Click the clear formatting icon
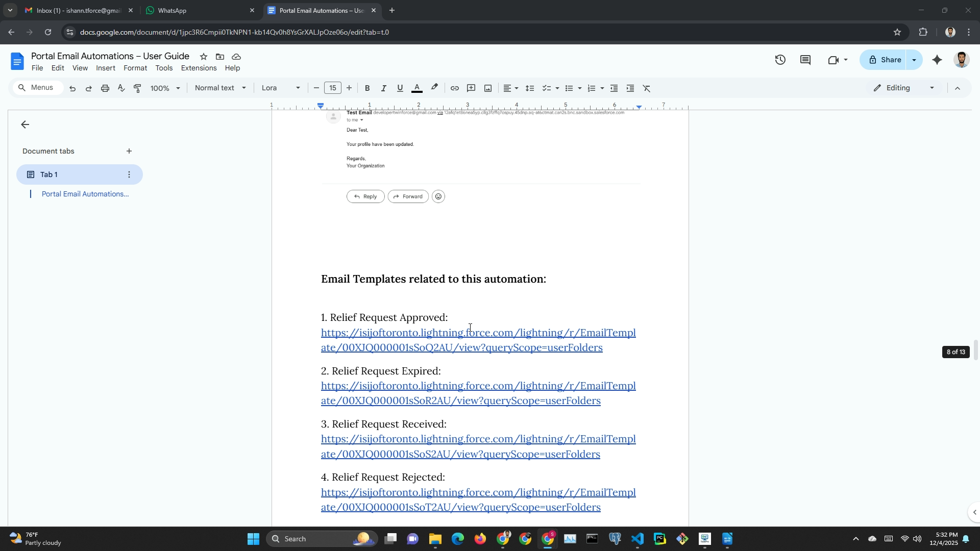 [x=647, y=88]
